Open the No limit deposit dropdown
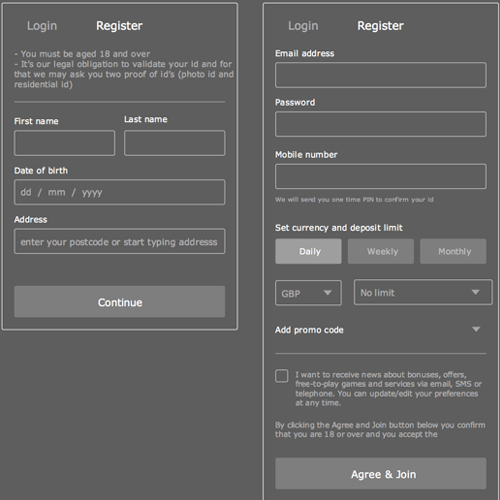 (423, 292)
